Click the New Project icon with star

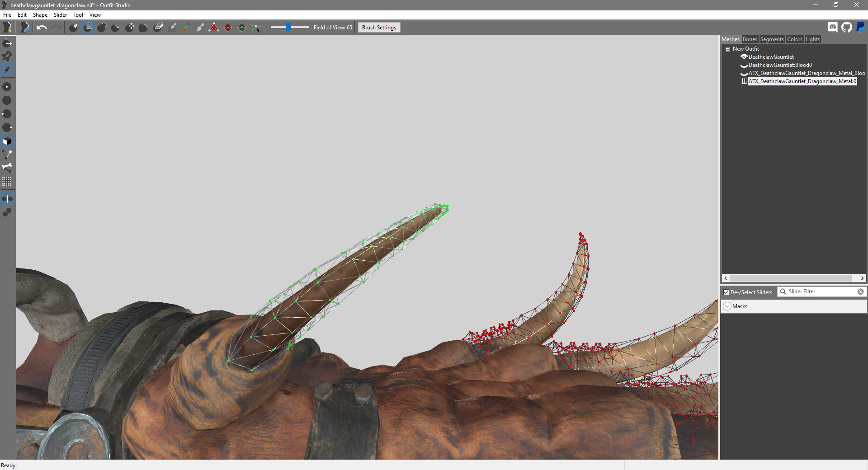(x=7, y=28)
